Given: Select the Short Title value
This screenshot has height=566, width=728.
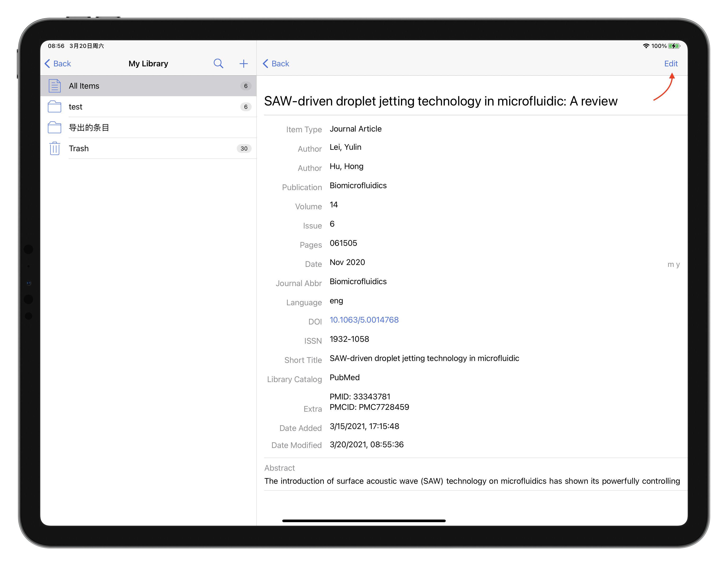Looking at the screenshot, I should 424,358.
